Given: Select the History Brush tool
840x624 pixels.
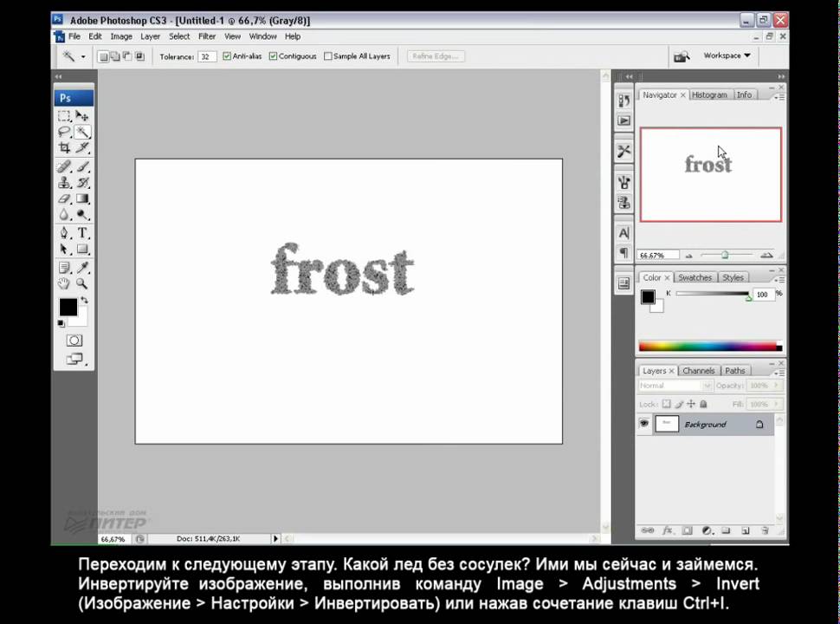Looking at the screenshot, I should [x=82, y=183].
